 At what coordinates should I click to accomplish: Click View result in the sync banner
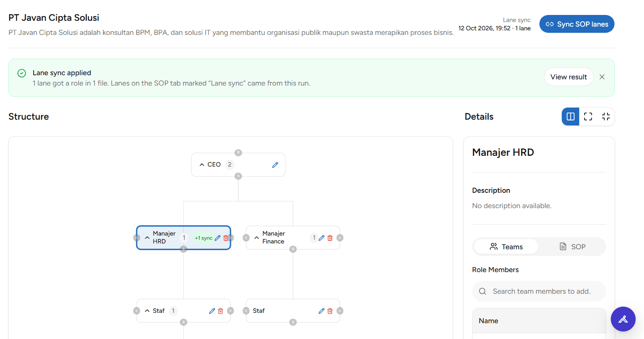click(568, 77)
